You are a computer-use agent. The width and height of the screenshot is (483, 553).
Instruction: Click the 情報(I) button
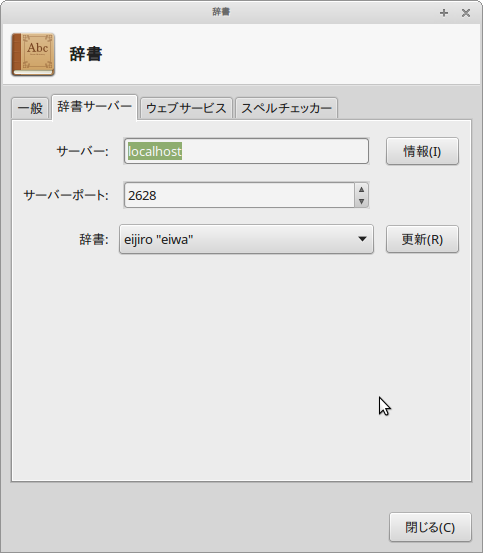point(422,151)
